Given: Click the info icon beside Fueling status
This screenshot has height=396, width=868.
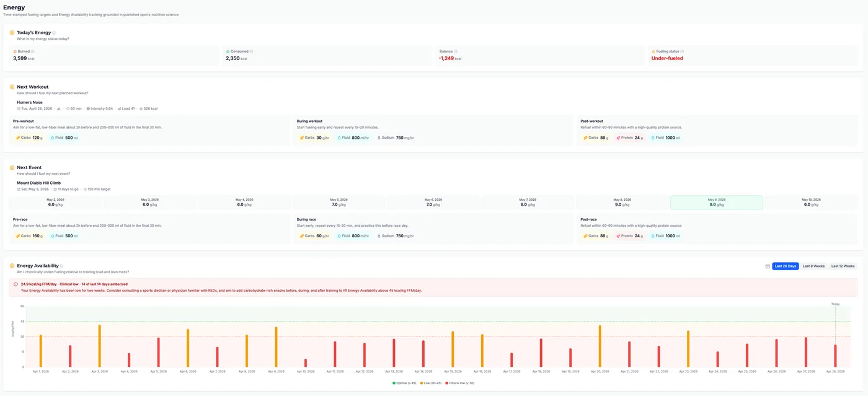Looking at the screenshot, I should (x=682, y=51).
